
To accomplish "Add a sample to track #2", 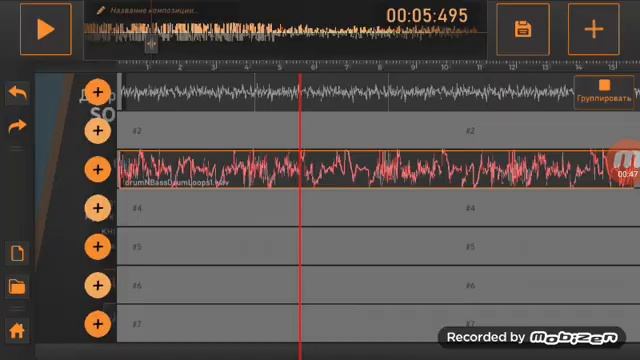I will [98, 131].
